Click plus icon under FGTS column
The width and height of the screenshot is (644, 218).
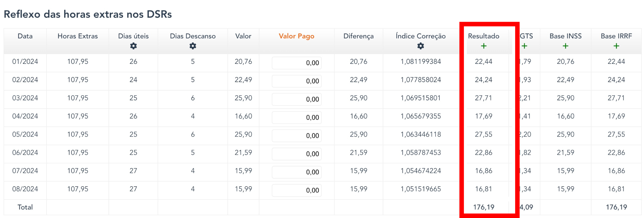click(524, 46)
